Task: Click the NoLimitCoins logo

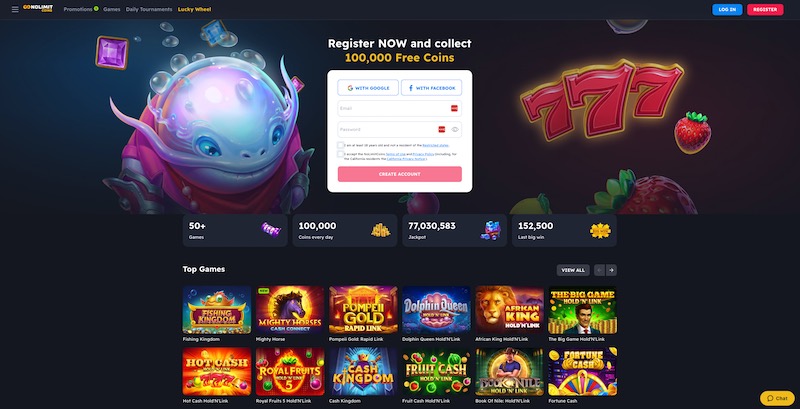Action: click(x=38, y=9)
